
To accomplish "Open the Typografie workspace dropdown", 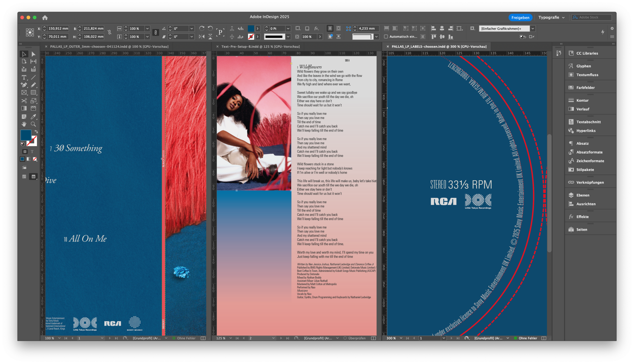I will [551, 17].
